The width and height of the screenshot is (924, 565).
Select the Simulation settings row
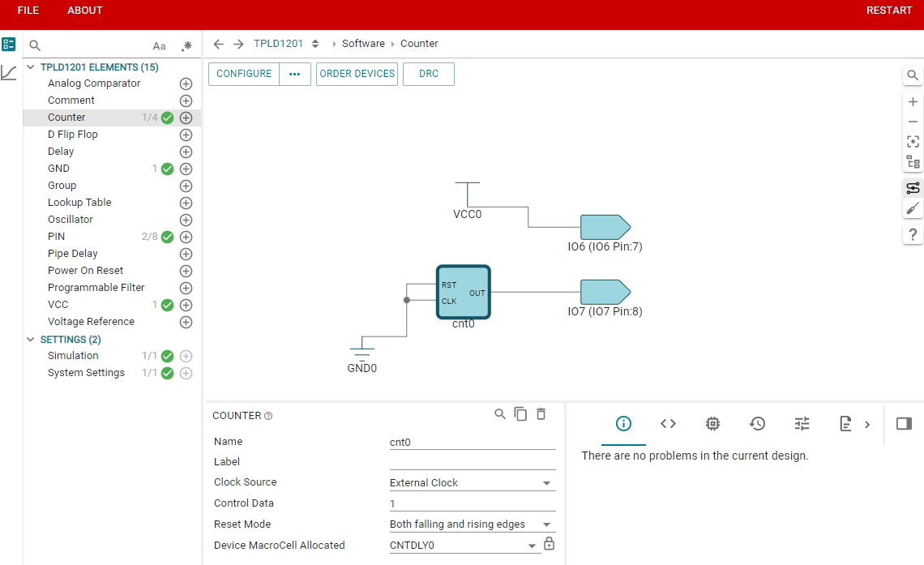pyautogui.click(x=112, y=356)
